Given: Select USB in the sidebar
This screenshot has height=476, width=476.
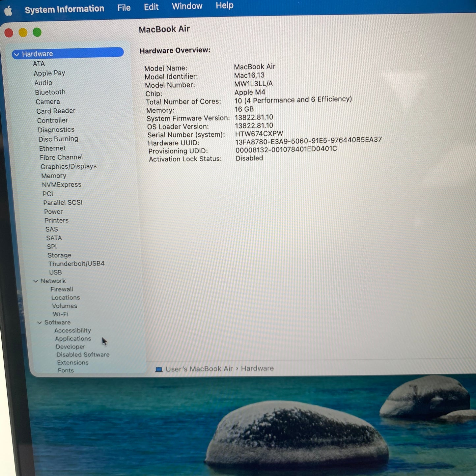Looking at the screenshot, I should point(55,272).
